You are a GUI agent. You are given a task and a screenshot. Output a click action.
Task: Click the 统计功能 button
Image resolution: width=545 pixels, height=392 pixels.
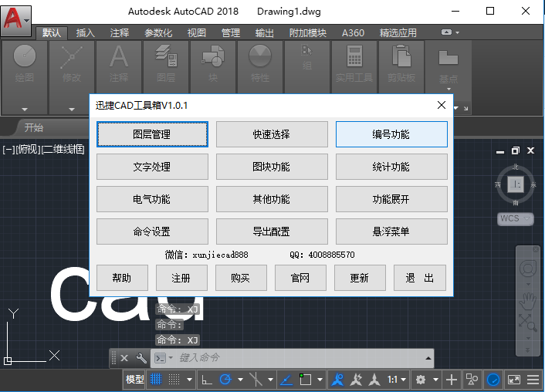(391, 167)
